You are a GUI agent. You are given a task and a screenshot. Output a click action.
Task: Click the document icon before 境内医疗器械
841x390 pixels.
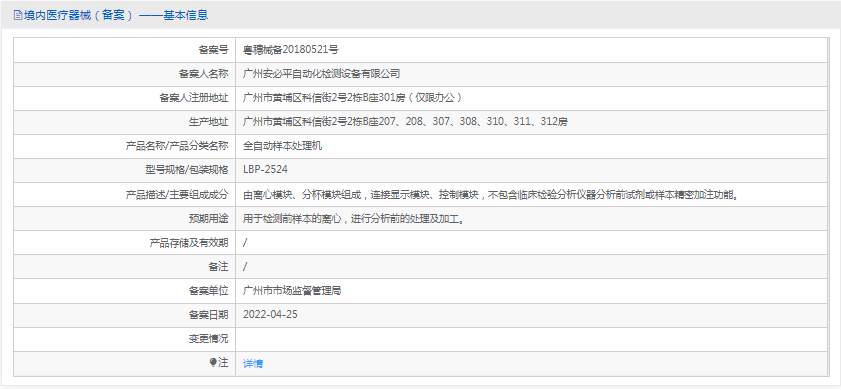click(x=18, y=16)
